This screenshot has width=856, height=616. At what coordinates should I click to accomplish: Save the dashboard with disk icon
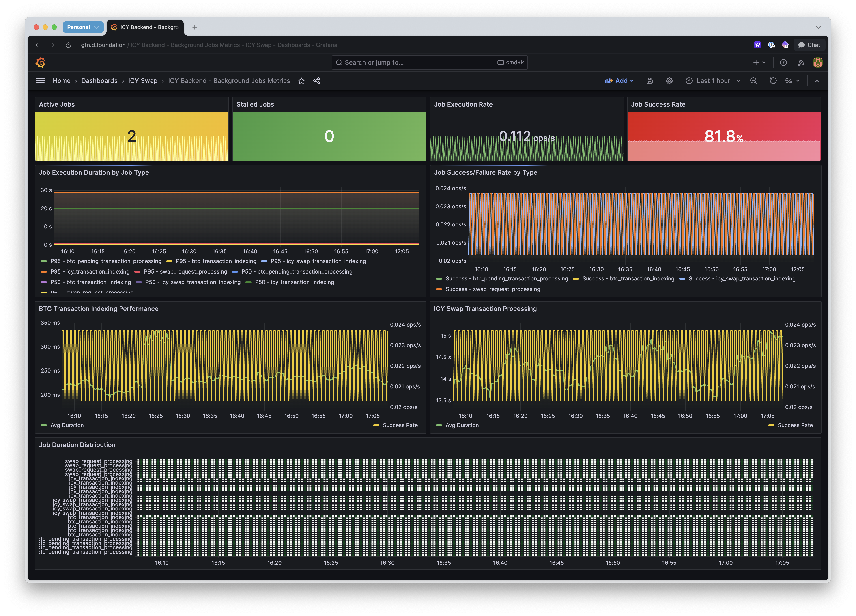[650, 81]
